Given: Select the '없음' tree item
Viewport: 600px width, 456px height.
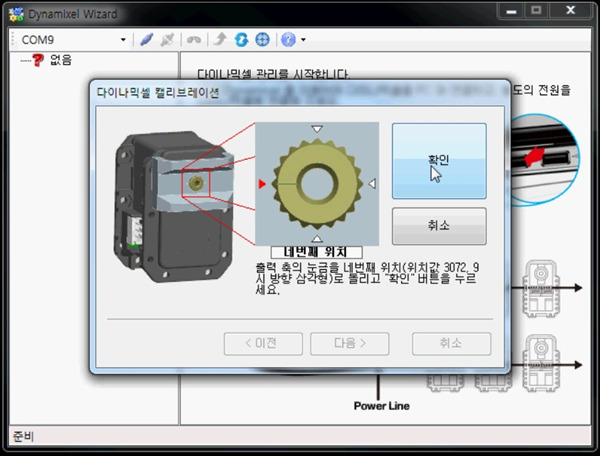Looking at the screenshot, I should 60,60.
